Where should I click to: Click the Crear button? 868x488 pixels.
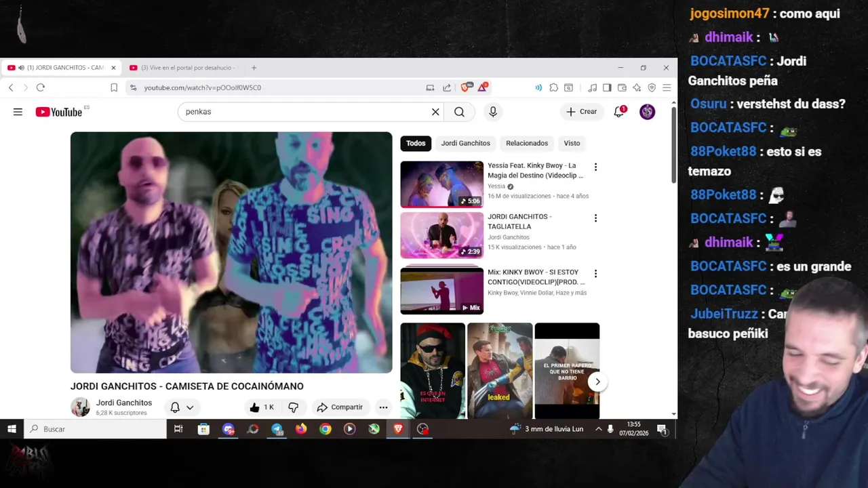click(582, 112)
